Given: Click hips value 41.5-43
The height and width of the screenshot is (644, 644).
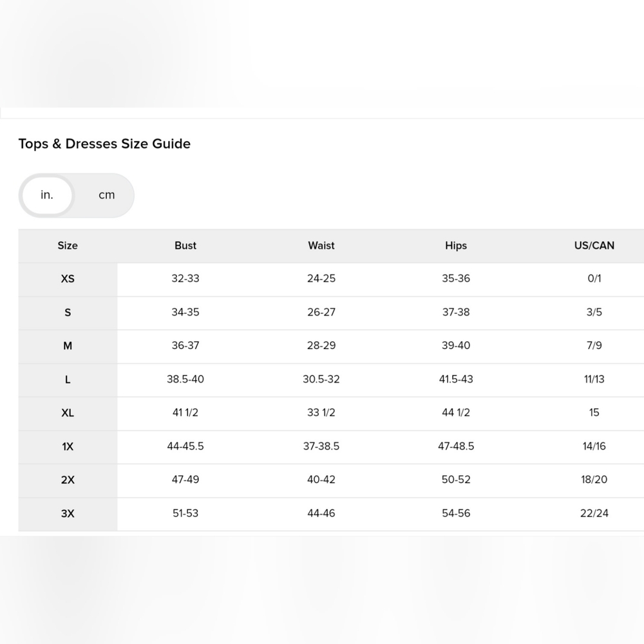Looking at the screenshot, I should 456,379.
